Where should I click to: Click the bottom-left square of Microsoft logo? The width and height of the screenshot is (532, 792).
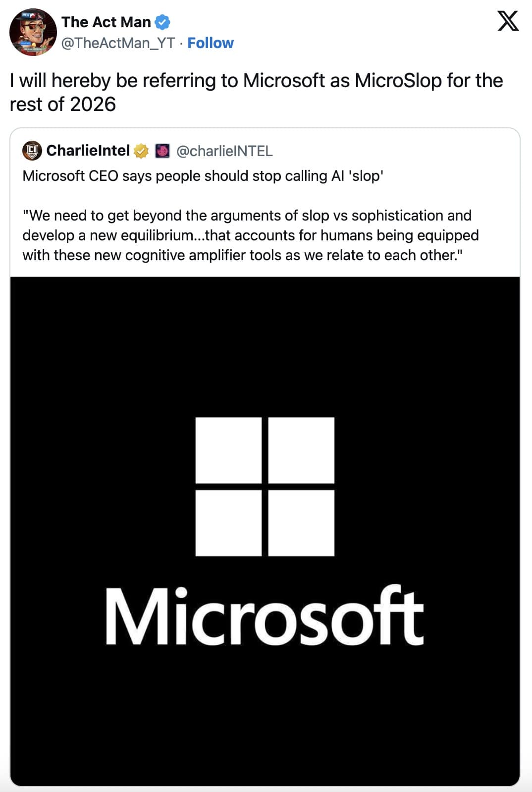228,523
